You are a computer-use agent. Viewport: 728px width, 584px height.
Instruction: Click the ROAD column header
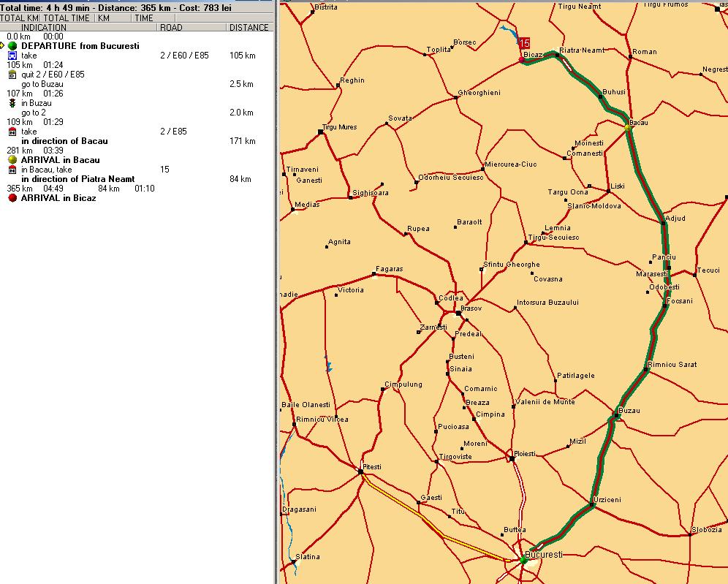171,28
